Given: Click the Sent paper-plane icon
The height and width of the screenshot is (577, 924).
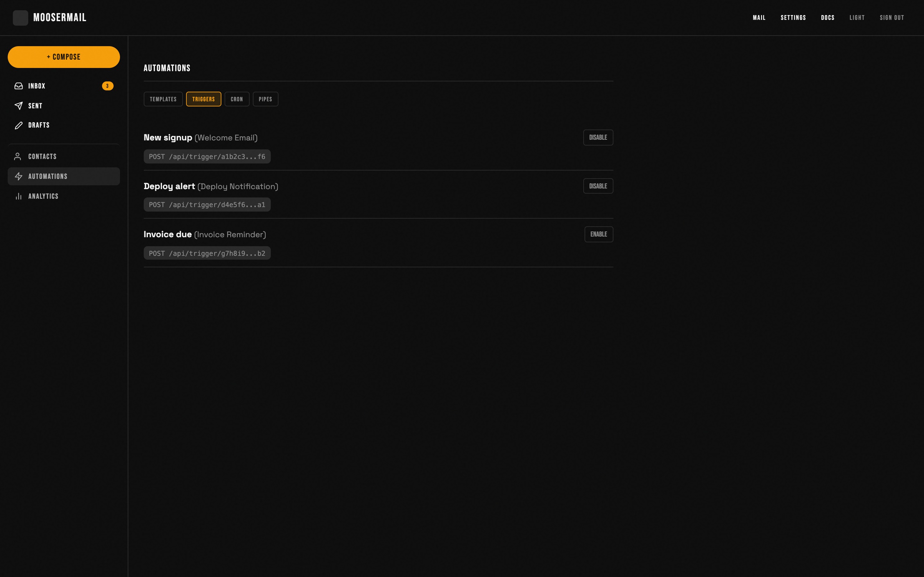Looking at the screenshot, I should click(18, 106).
